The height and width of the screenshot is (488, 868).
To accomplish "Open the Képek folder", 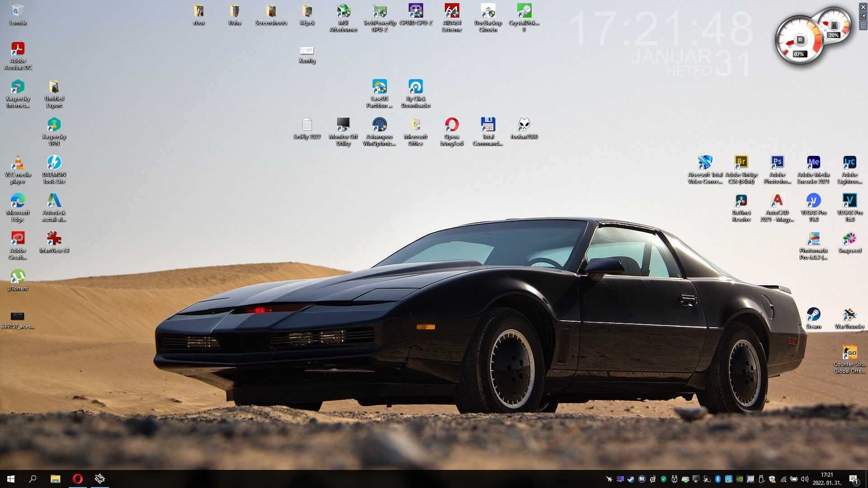I will point(307,14).
